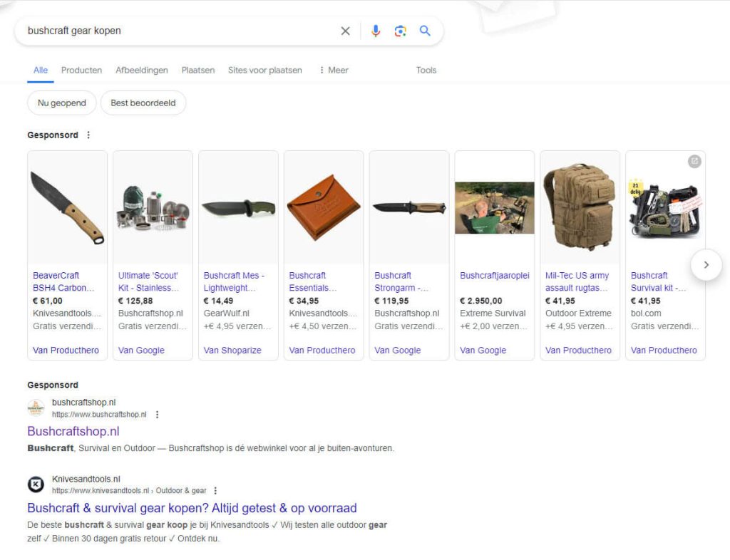Open the Ultimate 'Scout' Kit title link

tap(148, 281)
